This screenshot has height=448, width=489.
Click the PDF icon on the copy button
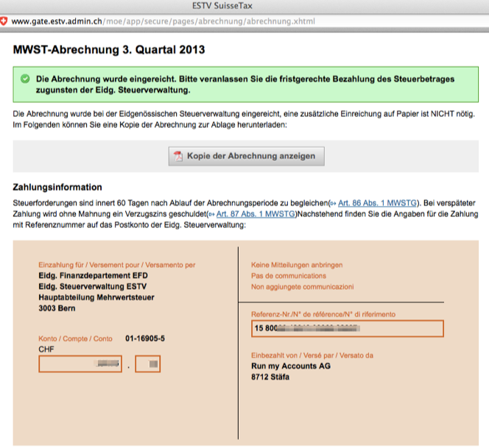pyautogui.click(x=178, y=156)
